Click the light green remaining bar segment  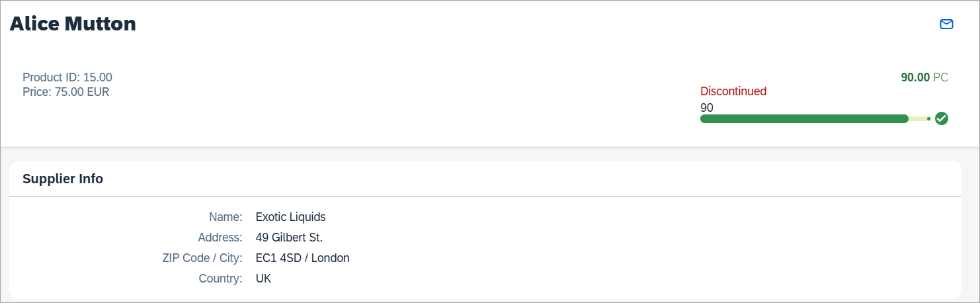[x=918, y=118]
